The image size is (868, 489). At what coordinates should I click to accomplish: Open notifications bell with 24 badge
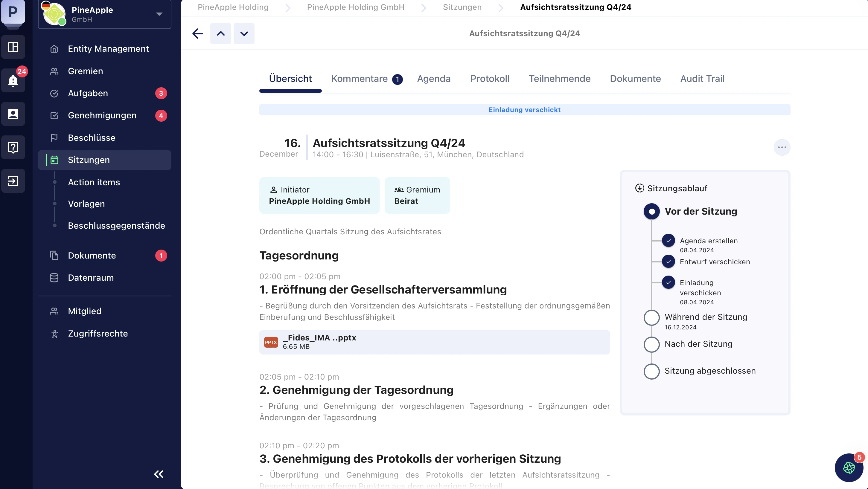coord(13,80)
